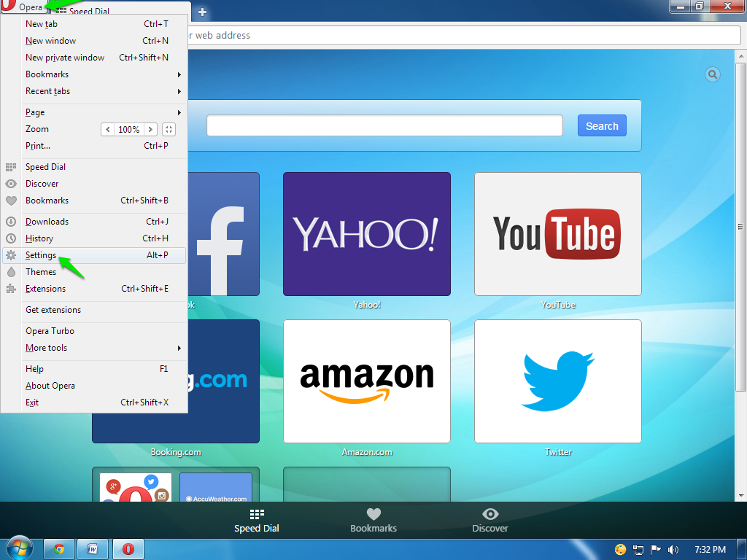Expand the Page submenu

point(94,112)
